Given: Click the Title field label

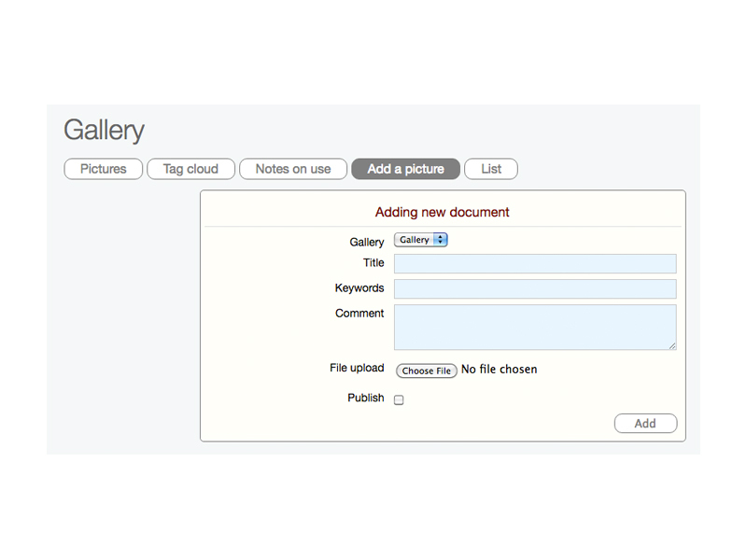Looking at the screenshot, I should click(x=373, y=263).
